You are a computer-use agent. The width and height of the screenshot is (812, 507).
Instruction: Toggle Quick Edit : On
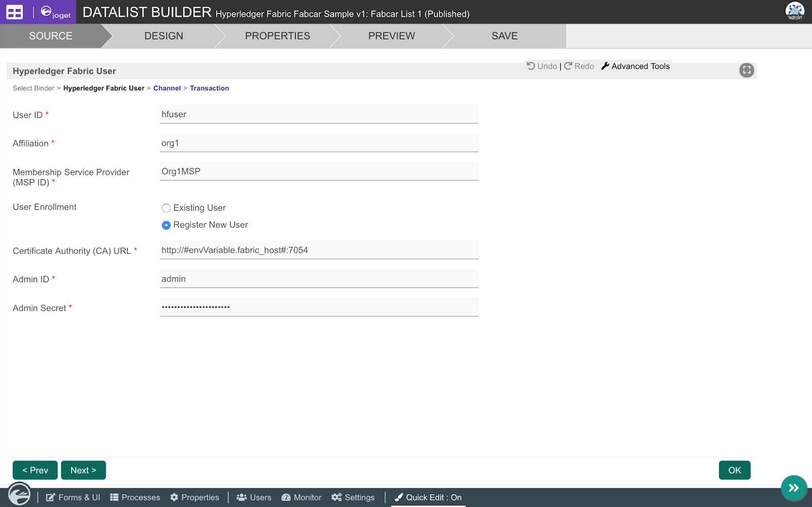point(428,497)
